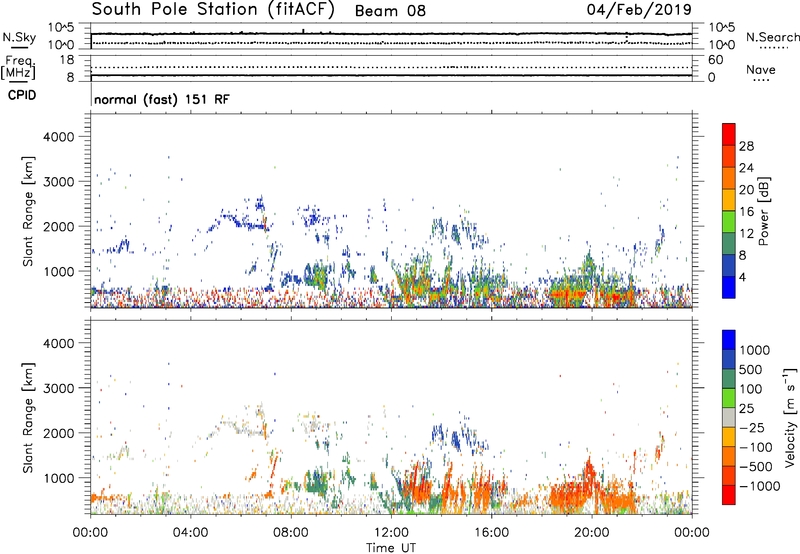
Task: Click the "28" power scale label
Action: click(x=746, y=146)
